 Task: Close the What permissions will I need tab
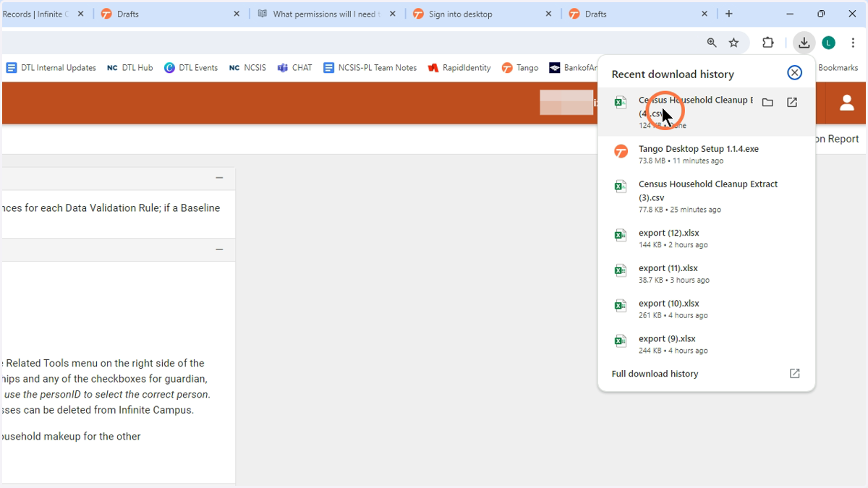pyautogui.click(x=392, y=14)
